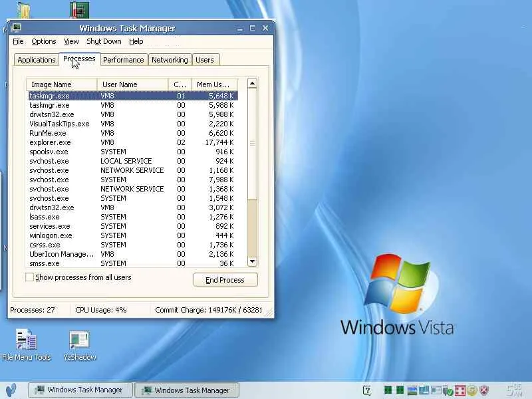Sort by CPU column header
Image resolution: width=532 pixels, height=399 pixels.
pyautogui.click(x=180, y=84)
